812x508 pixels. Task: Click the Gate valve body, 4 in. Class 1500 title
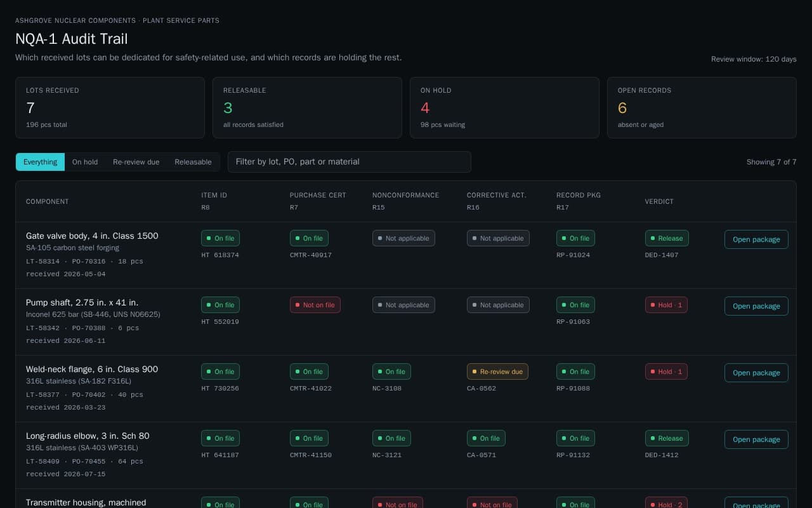[92, 236]
